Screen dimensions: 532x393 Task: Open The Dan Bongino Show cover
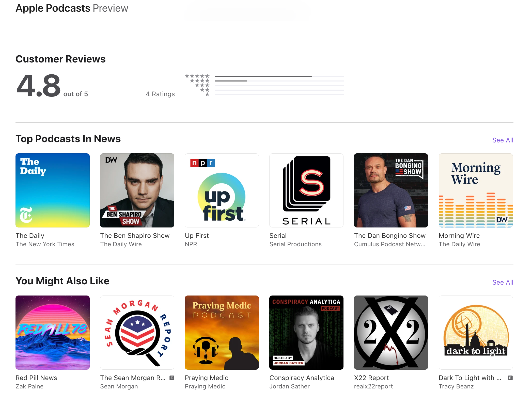[x=391, y=190]
